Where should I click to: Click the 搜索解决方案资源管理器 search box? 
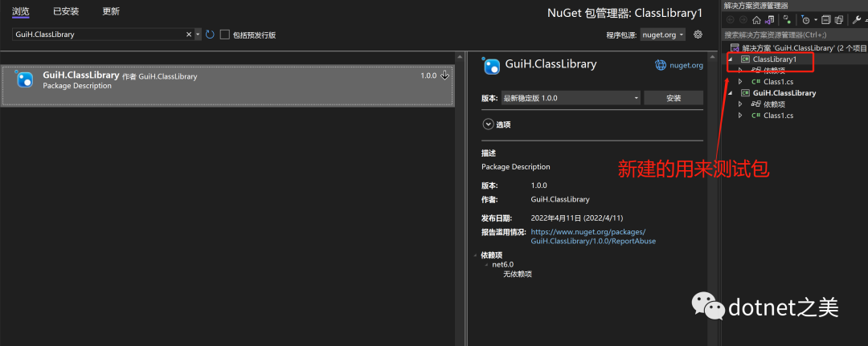click(794, 35)
